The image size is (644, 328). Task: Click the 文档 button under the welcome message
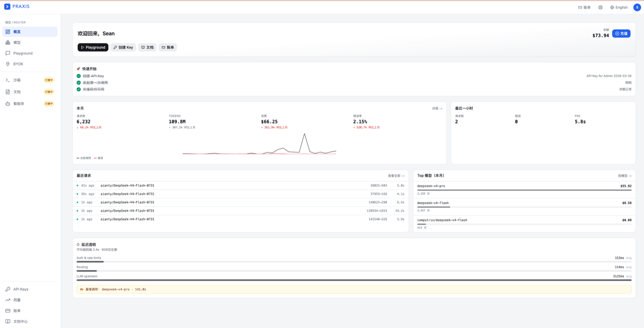tap(147, 48)
